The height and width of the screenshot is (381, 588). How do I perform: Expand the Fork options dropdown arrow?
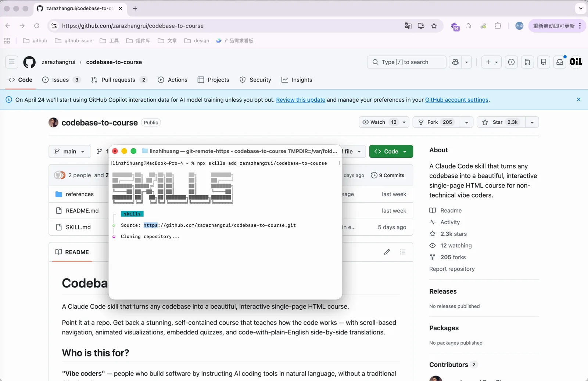point(467,122)
